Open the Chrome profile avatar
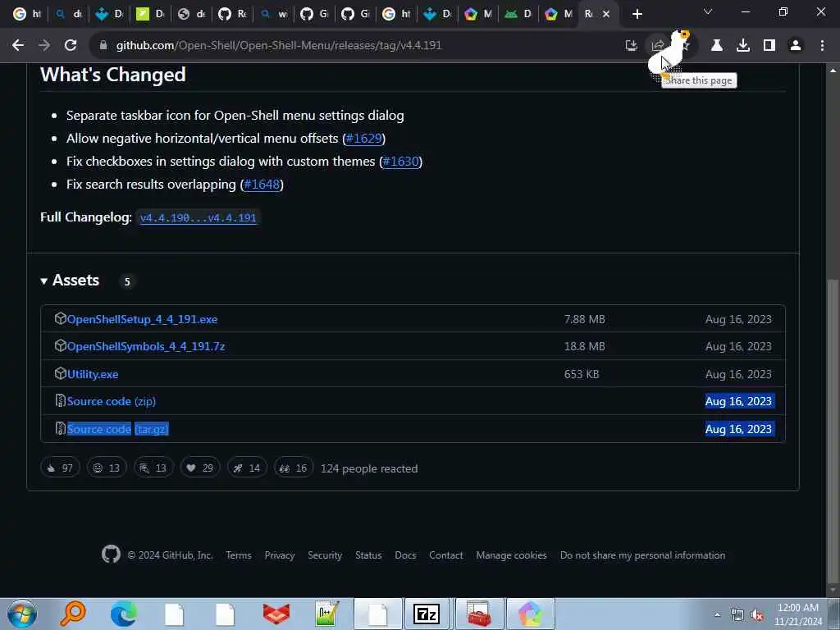This screenshot has width=840, height=630. point(796,46)
